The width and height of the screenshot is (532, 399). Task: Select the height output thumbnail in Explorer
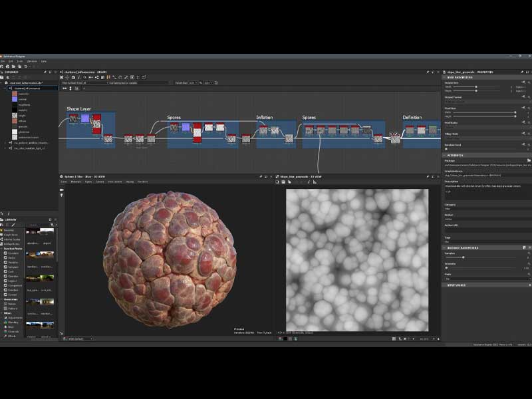point(15,115)
